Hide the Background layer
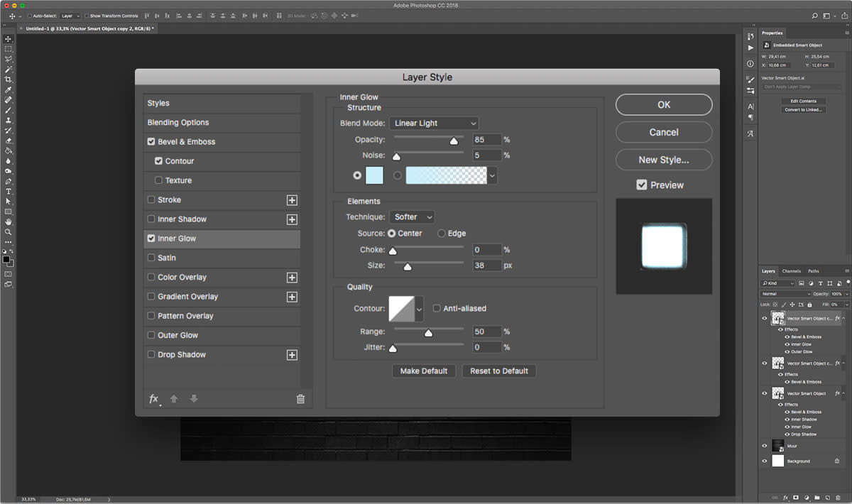The image size is (852, 504). pyautogui.click(x=765, y=461)
